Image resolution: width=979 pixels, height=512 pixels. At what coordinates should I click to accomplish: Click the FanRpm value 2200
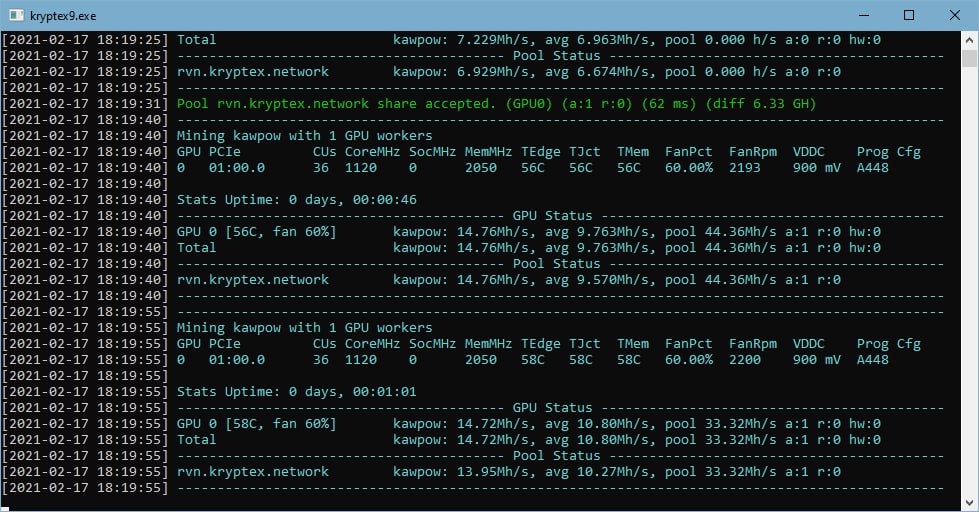745,360
